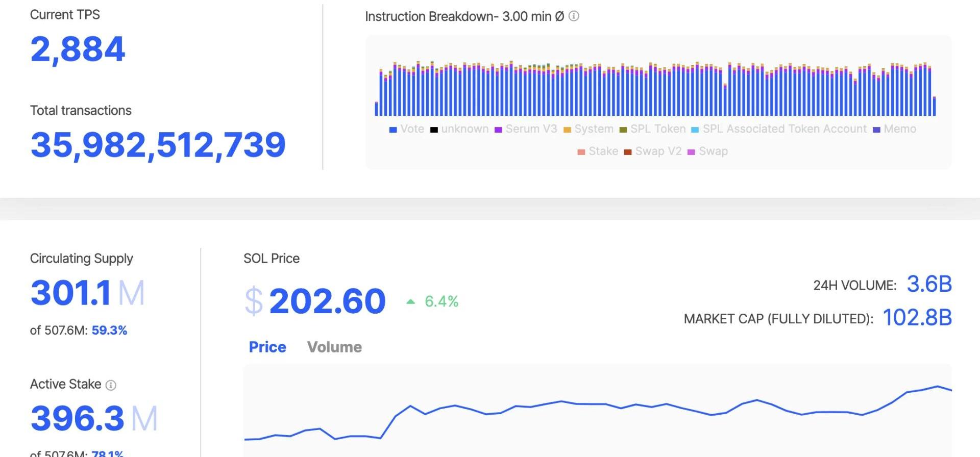Click the 59.3% circulating supply percentage
980x457 pixels.
pos(109,331)
